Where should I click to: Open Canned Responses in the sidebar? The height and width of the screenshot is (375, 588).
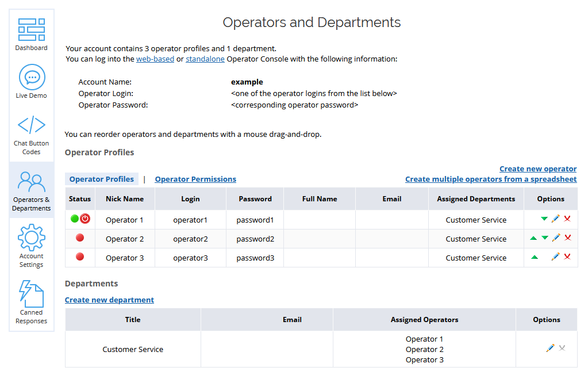(x=31, y=300)
